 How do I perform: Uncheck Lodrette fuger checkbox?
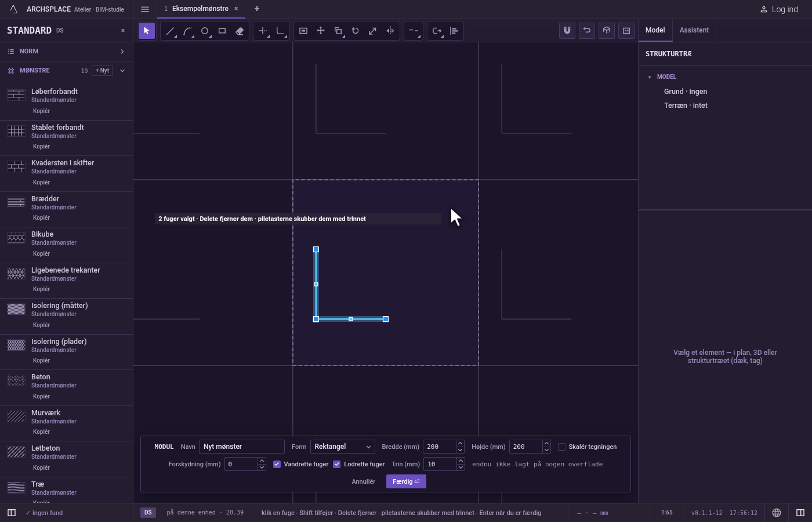click(336, 464)
